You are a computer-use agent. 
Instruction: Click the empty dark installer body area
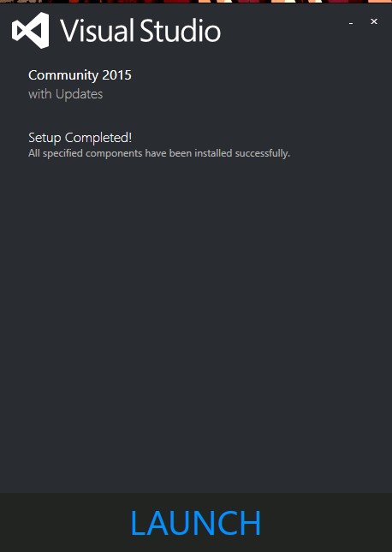196,317
